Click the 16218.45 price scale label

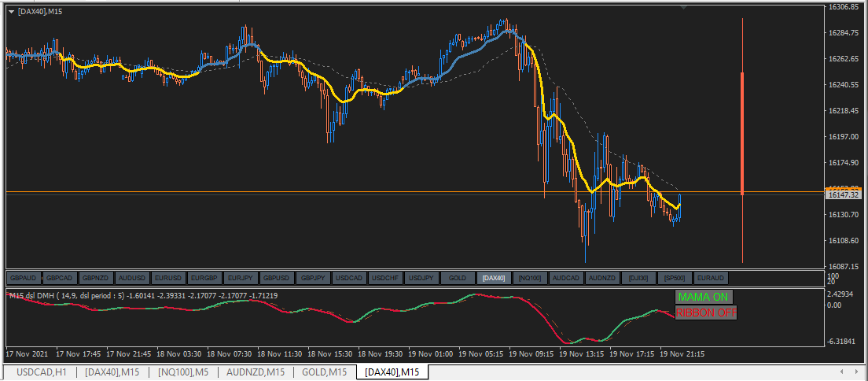pos(843,110)
